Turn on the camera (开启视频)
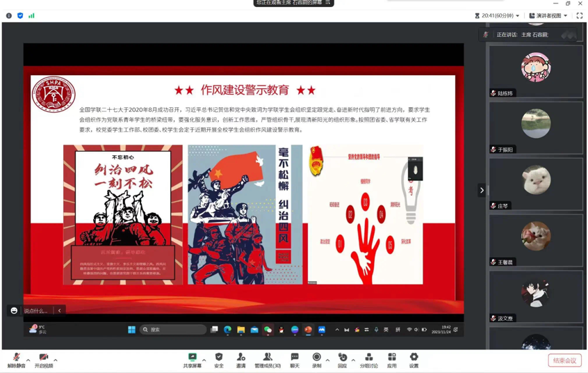 click(44, 359)
